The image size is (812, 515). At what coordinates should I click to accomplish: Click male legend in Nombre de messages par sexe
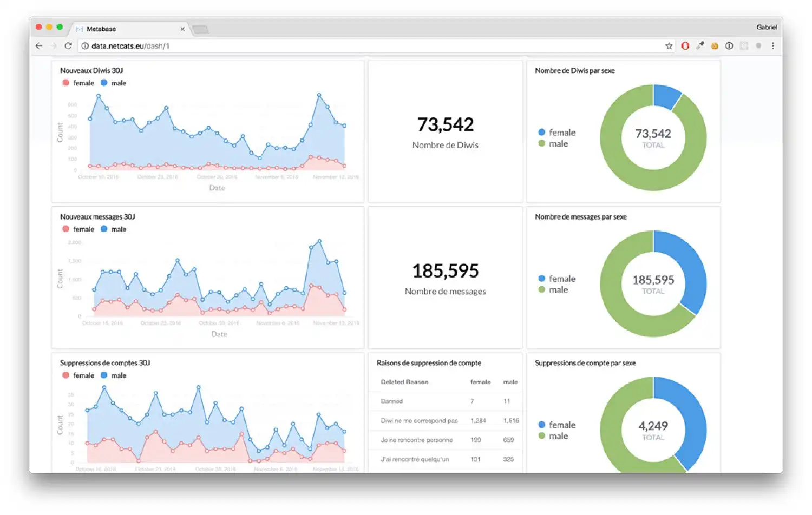click(553, 289)
